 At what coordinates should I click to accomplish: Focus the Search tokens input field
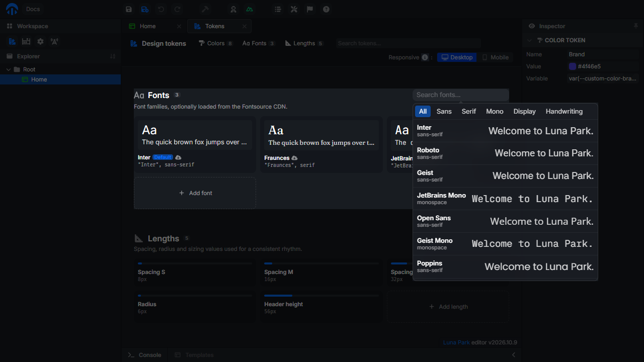click(x=409, y=43)
